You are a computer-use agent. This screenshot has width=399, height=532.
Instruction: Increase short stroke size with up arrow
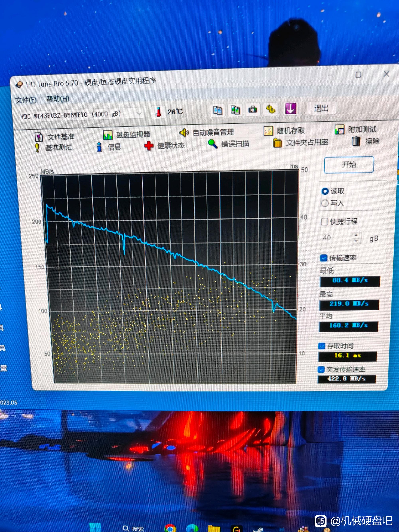[356, 235]
